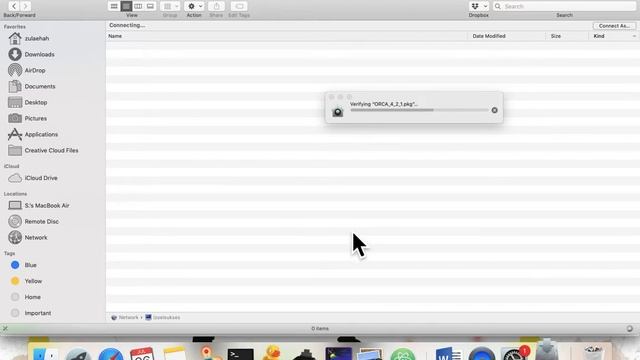Click the ORCA package verification progress bar
Viewport: 640px width, 360px height.
click(419, 110)
